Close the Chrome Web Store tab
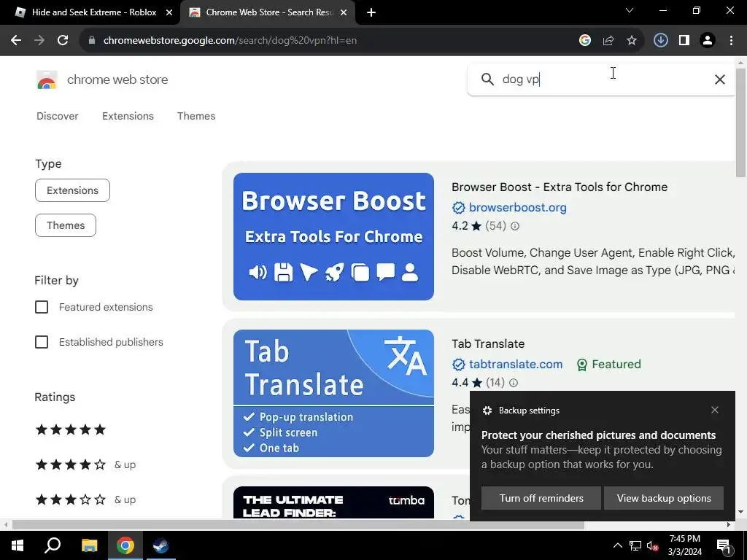Viewport: 747px width, 560px height. (x=344, y=12)
